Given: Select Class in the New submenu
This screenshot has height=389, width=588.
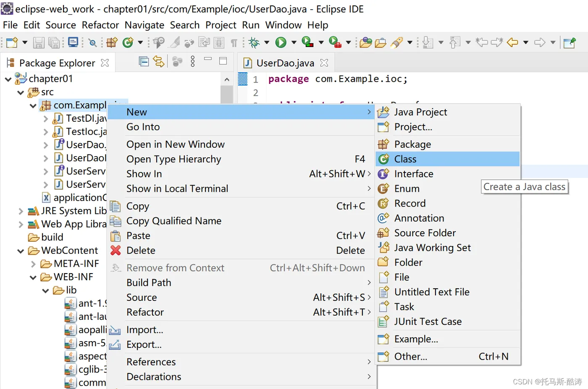Looking at the screenshot, I should [448, 159].
